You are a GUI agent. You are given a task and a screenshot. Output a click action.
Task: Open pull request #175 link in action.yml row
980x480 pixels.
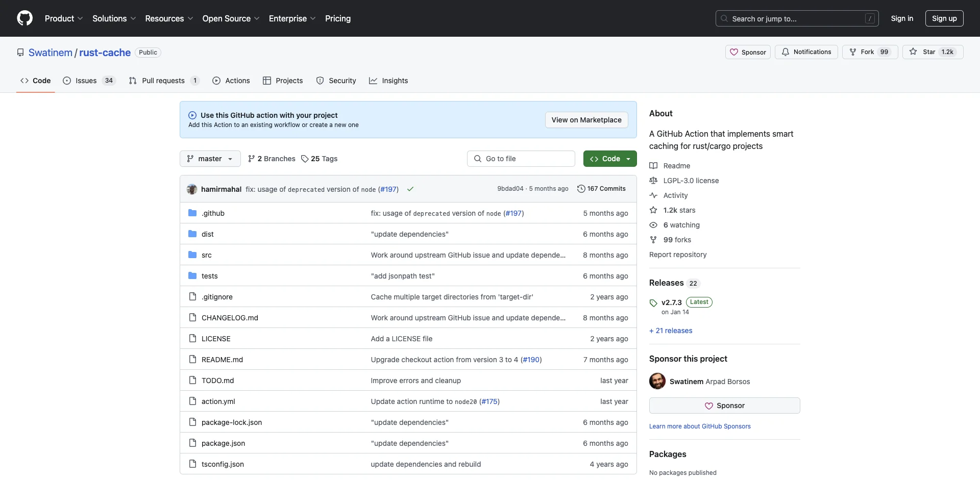[x=489, y=401]
